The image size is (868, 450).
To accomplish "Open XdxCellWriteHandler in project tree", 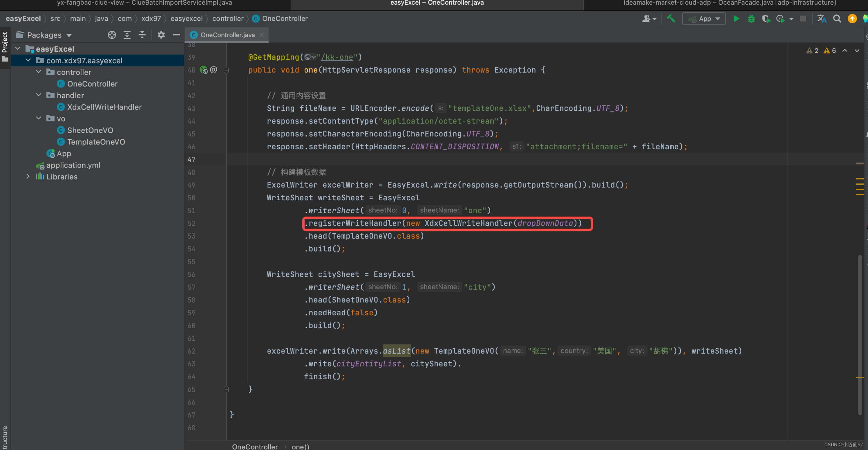I will 104,107.
